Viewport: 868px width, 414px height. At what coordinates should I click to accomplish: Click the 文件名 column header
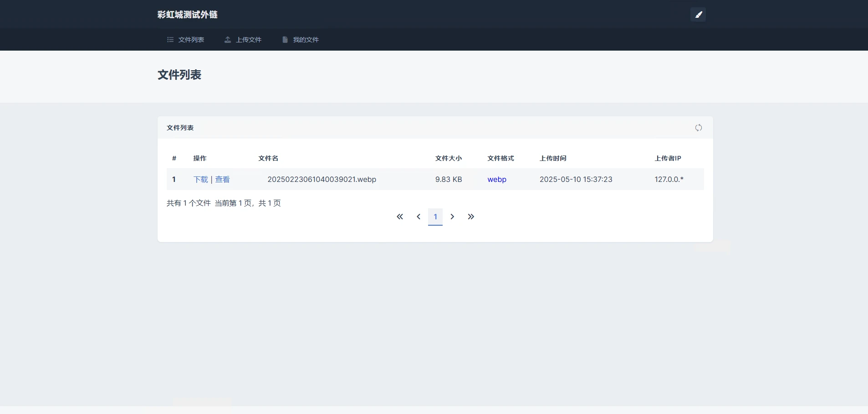point(268,158)
